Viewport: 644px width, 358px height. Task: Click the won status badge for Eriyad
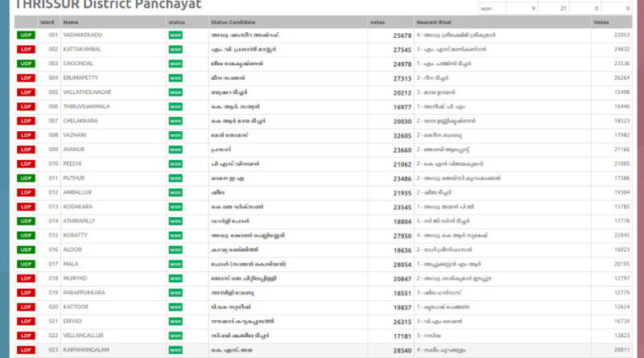click(175, 320)
